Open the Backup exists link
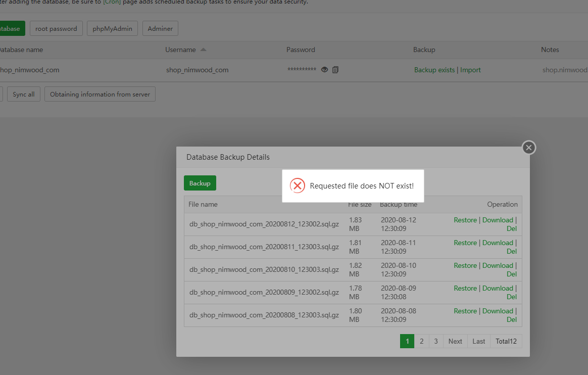588x375 pixels. pyautogui.click(x=434, y=70)
